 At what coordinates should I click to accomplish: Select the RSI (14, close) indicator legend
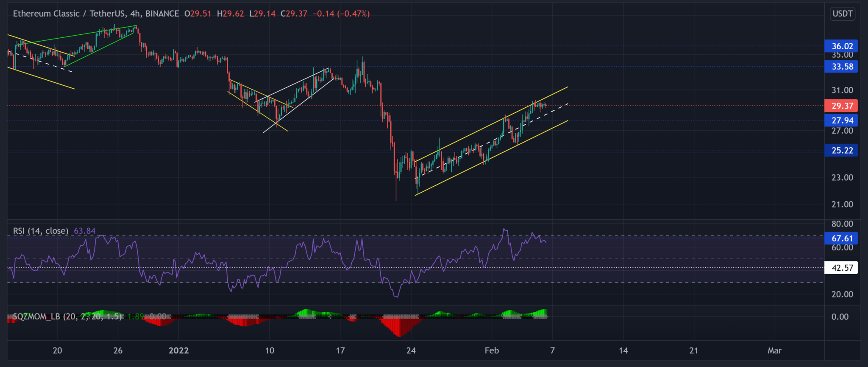41,231
